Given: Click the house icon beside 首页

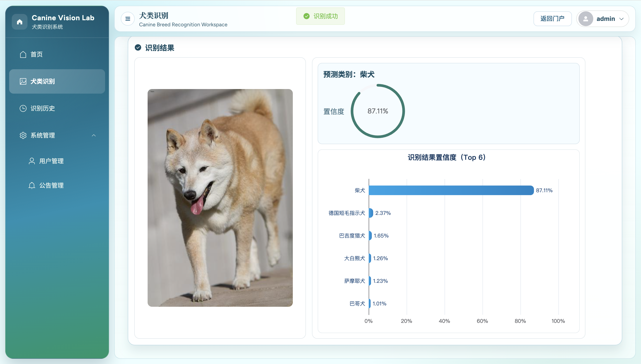Looking at the screenshot, I should tap(23, 54).
